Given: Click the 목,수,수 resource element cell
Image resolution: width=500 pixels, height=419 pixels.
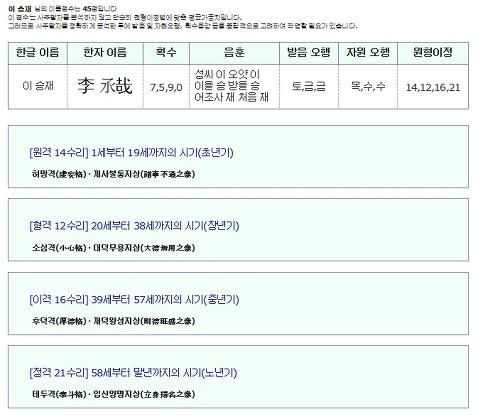Looking at the screenshot, I should [x=368, y=87].
